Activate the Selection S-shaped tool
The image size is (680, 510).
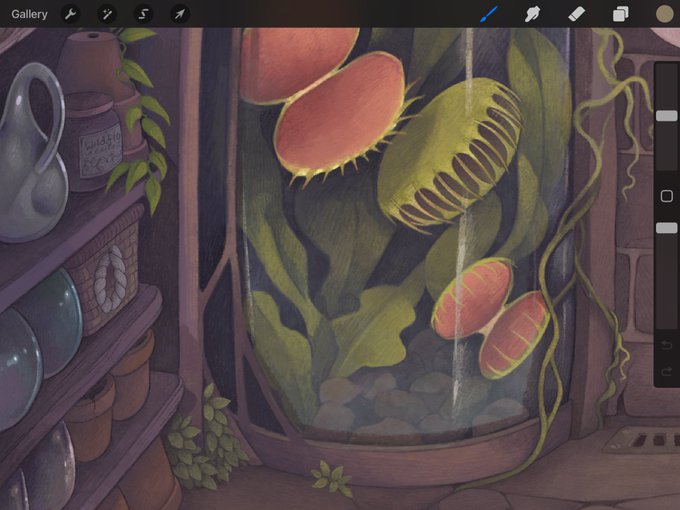pyautogui.click(x=143, y=14)
